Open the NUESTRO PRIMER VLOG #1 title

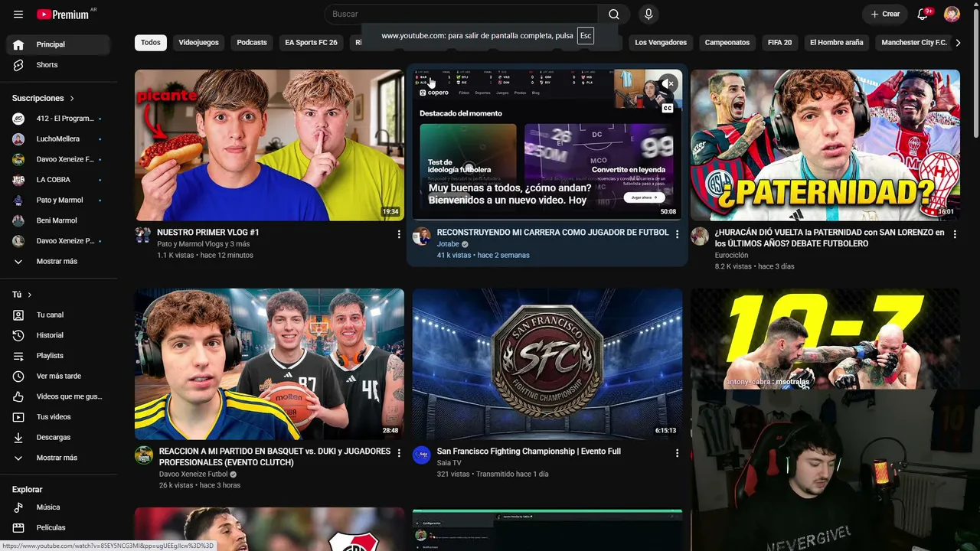(208, 233)
